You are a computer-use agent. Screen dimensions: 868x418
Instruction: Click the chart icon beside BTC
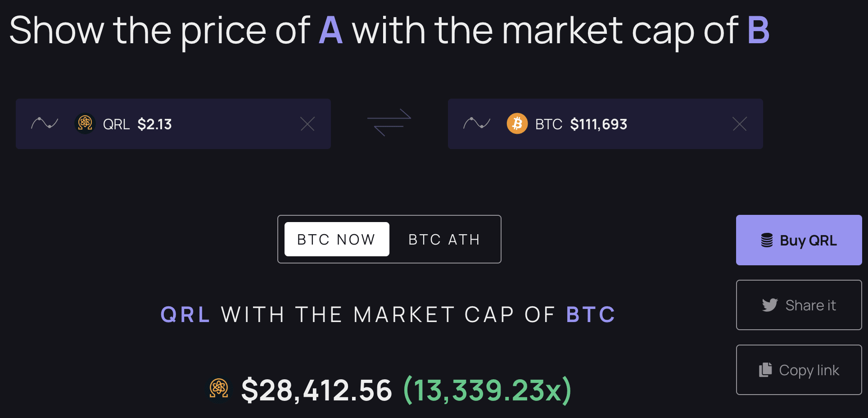pos(477,123)
